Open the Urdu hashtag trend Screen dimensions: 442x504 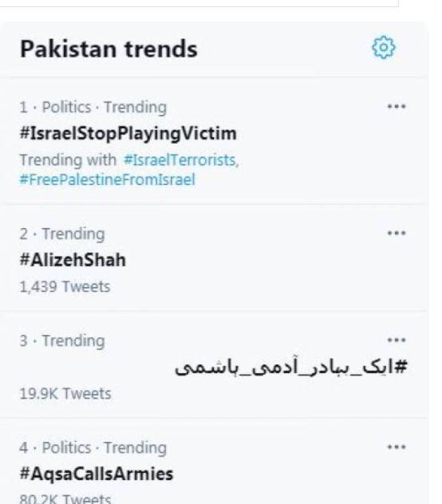(291, 367)
